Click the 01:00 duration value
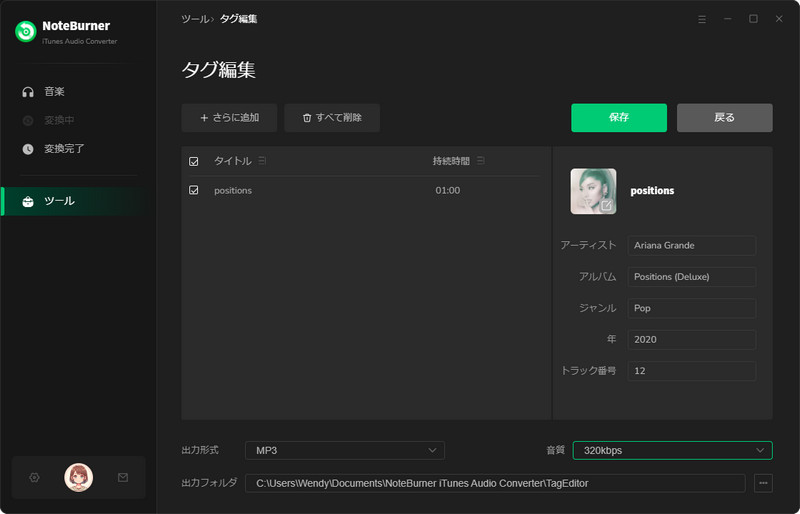 447,190
